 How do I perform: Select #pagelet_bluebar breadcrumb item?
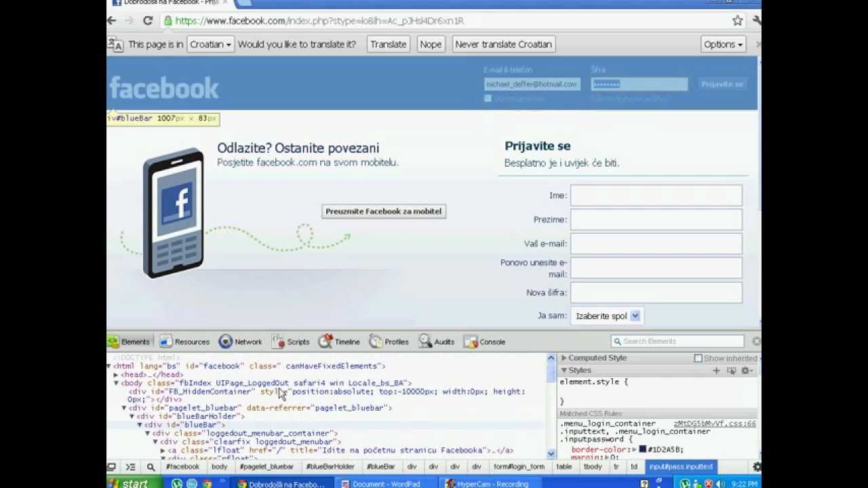[x=267, y=467]
